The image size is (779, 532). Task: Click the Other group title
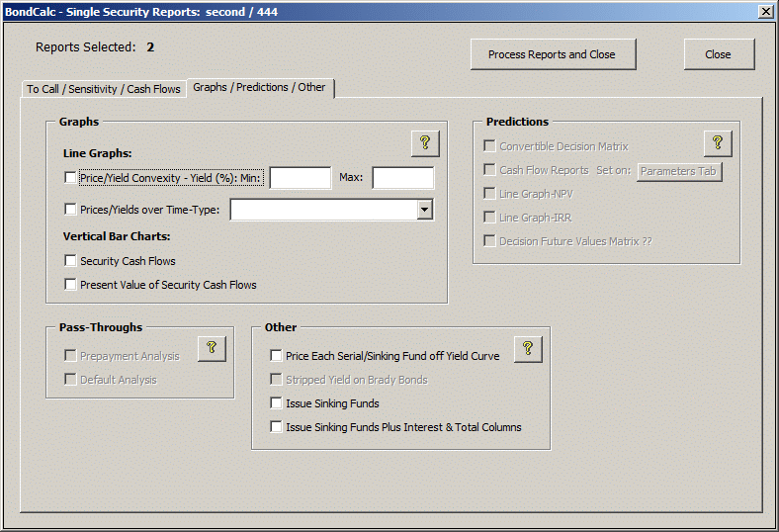tap(281, 327)
